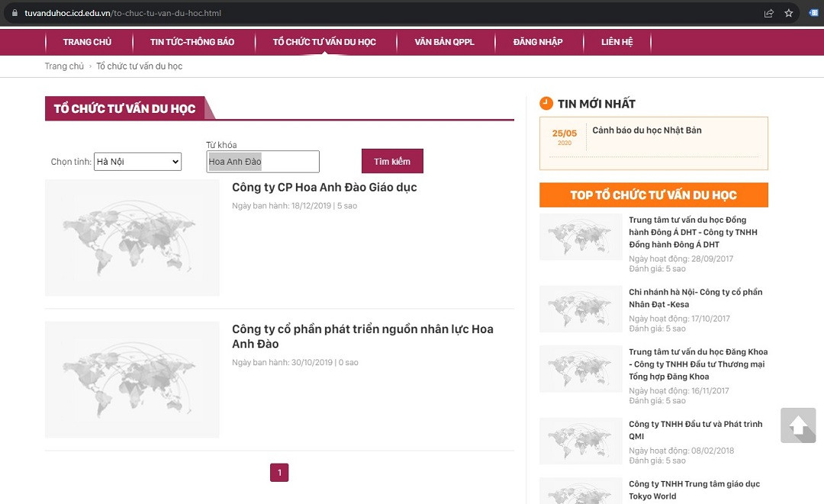The image size is (824, 504).
Task: Open Công ty CP Hoa Anh Đào Giáo dục
Action: pos(324,188)
